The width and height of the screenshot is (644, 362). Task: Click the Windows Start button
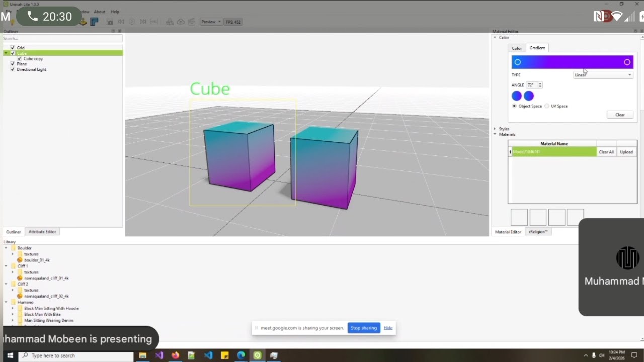[x=10, y=355]
